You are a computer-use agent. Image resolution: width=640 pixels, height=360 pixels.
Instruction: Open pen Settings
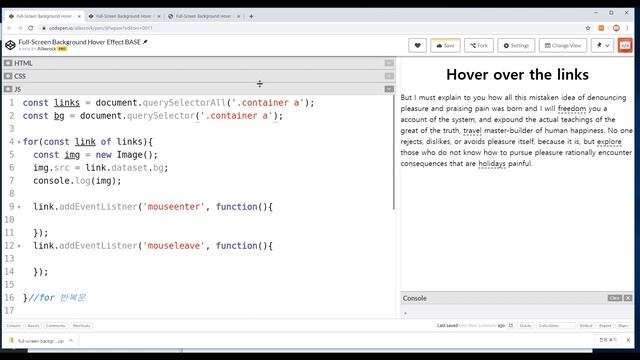516,45
